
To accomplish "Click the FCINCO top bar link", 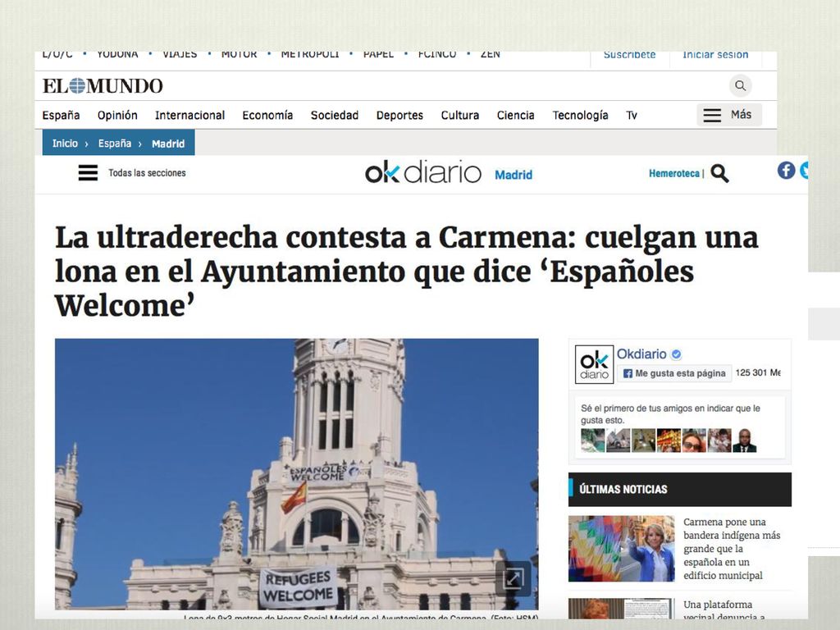I will click(x=437, y=55).
